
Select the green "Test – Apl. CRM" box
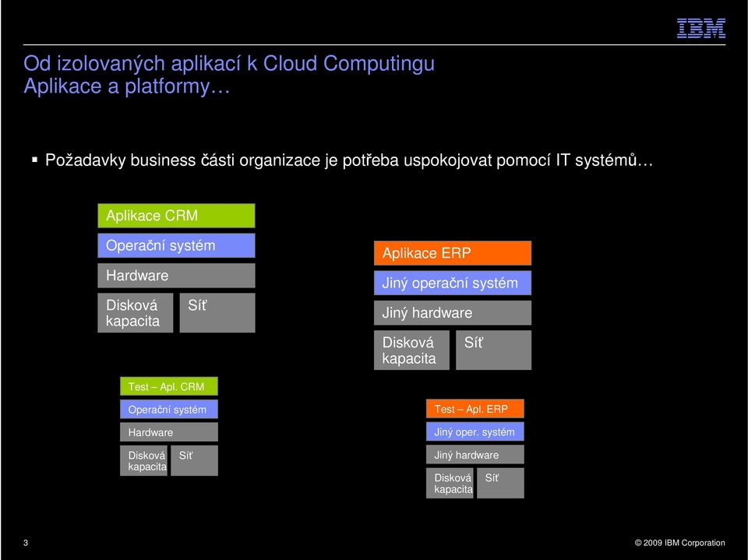coord(169,386)
